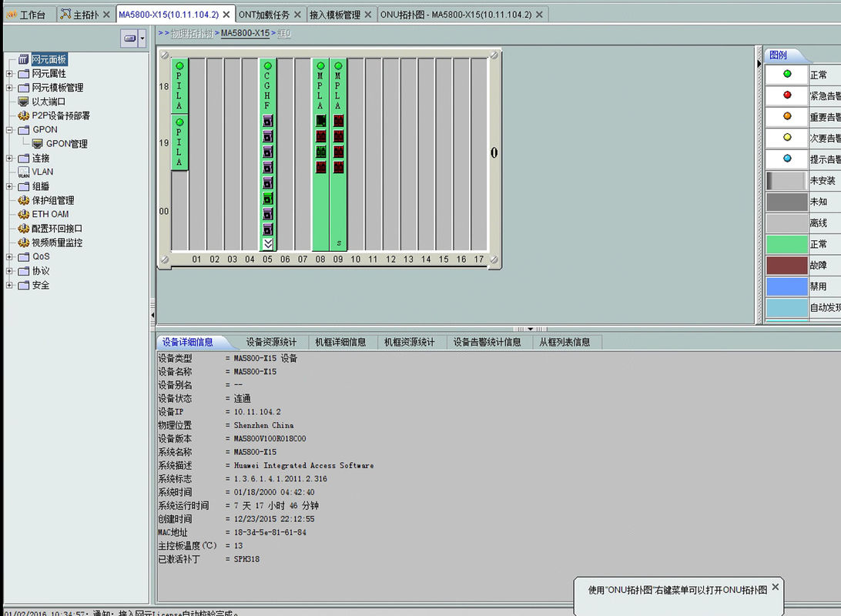Show more ports on CGHF board
This screenshot has height=616, width=841.
tap(268, 243)
